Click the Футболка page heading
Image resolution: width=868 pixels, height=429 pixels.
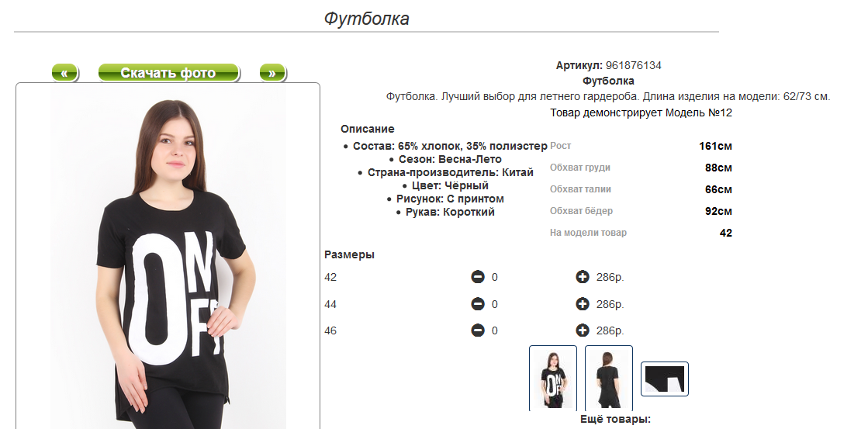point(366,19)
